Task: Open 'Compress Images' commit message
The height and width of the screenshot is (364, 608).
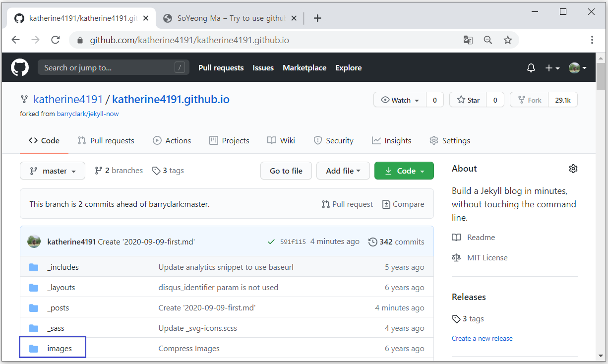Action: pyautogui.click(x=189, y=349)
